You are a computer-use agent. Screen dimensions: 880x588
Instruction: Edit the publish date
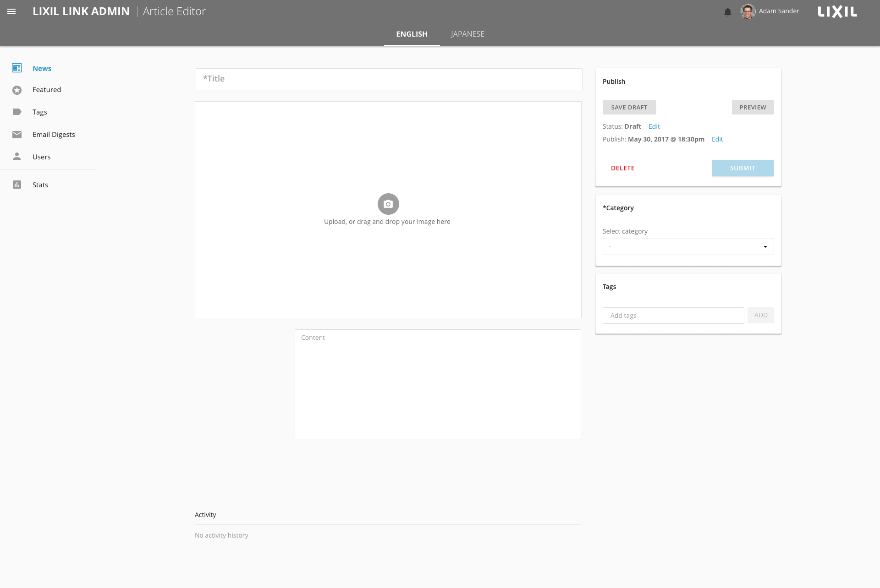click(717, 139)
